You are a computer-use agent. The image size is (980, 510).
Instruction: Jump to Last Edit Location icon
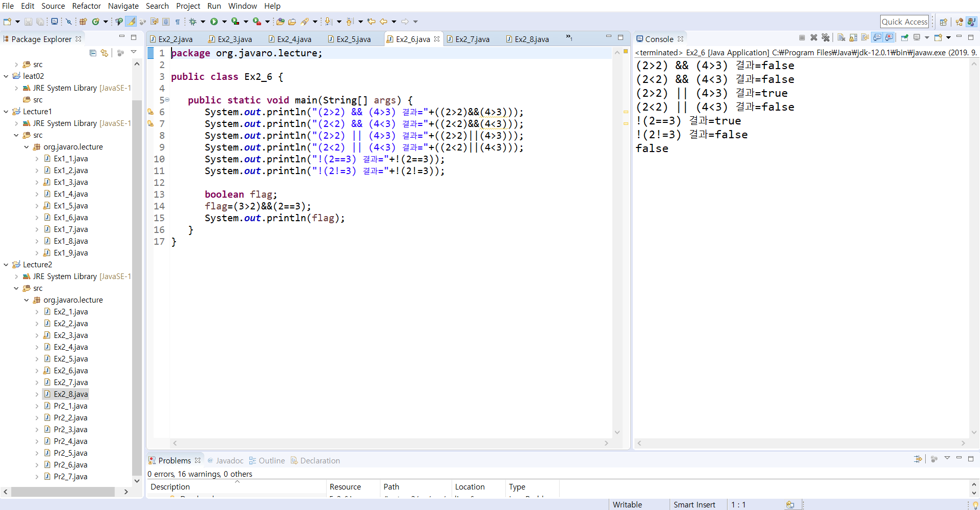(x=372, y=22)
